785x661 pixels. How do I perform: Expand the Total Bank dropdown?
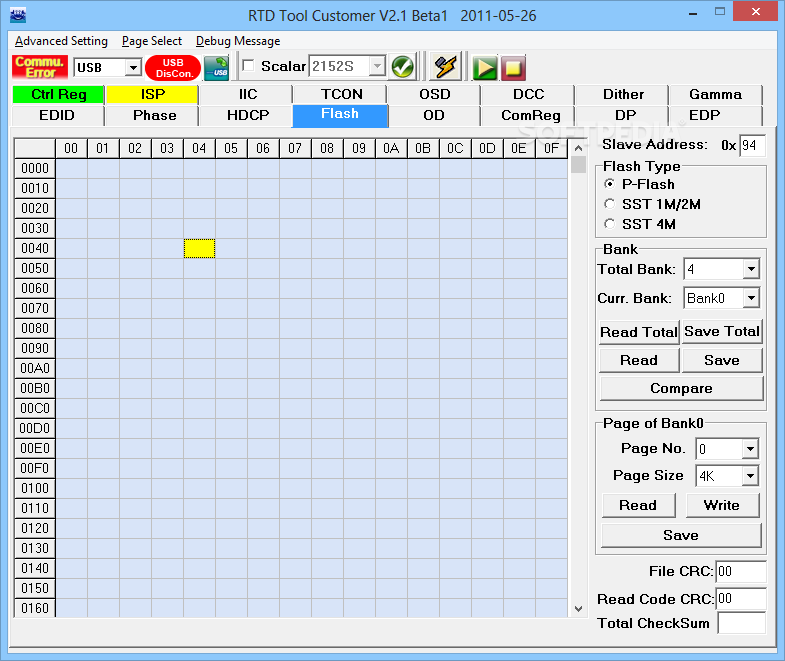tap(751, 269)
